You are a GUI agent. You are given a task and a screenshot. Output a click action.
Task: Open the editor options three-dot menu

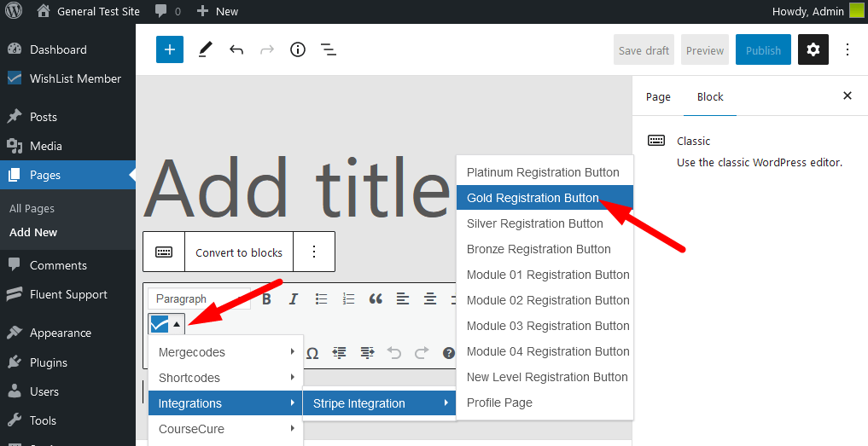coord(847,49)
